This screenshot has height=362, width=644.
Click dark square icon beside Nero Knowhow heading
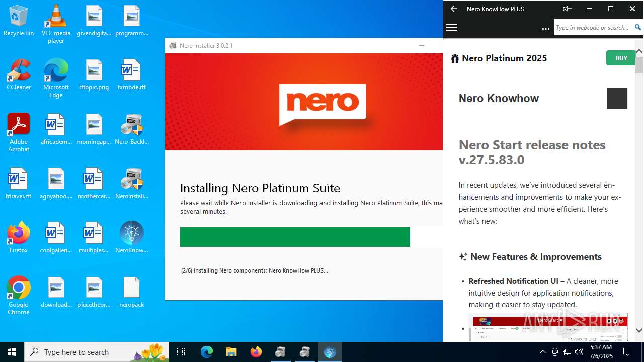617,99
